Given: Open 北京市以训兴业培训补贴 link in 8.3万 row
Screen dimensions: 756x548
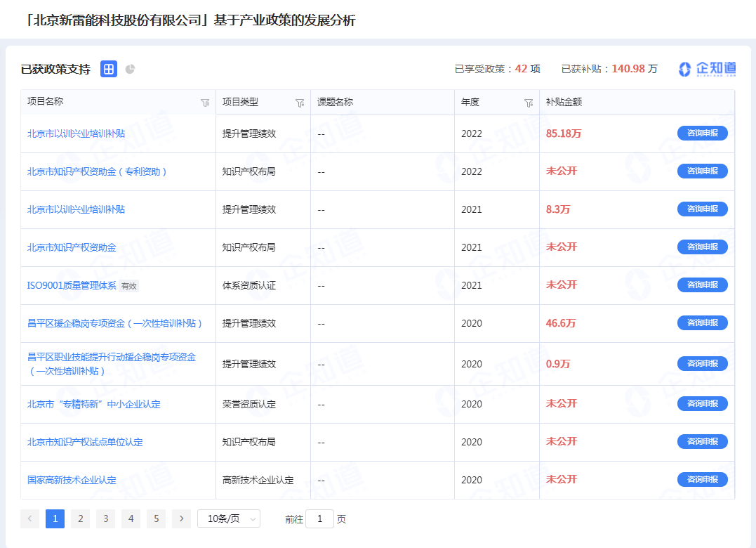Looking at the screenshot, I should click(x=77, y=209).
